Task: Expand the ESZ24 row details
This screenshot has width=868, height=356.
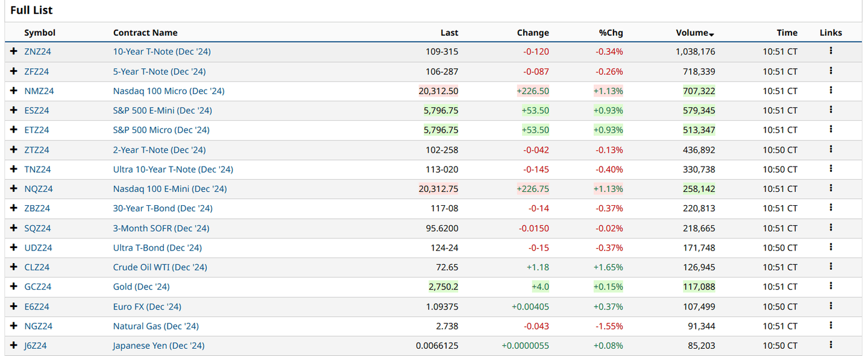Action: click(14, 110)
